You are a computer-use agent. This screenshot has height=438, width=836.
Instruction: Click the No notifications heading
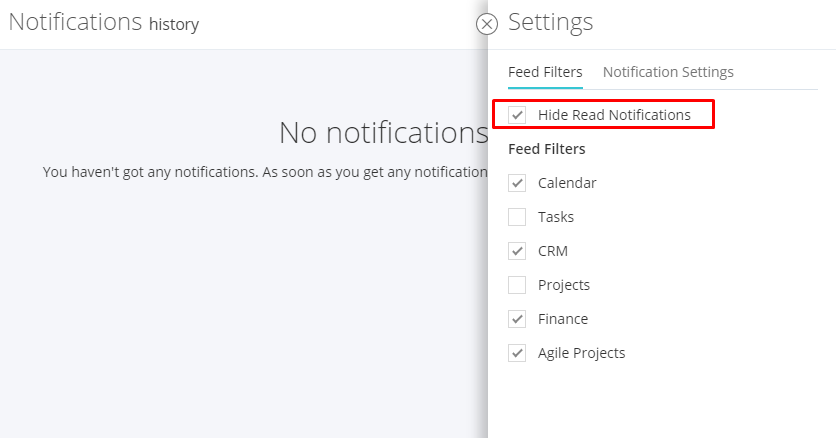click(x=383, y=133)
